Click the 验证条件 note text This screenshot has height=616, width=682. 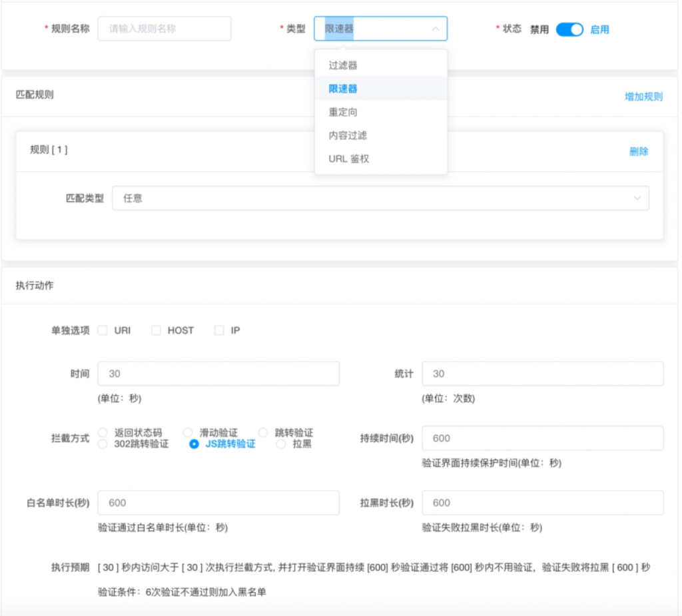(182, 593)
